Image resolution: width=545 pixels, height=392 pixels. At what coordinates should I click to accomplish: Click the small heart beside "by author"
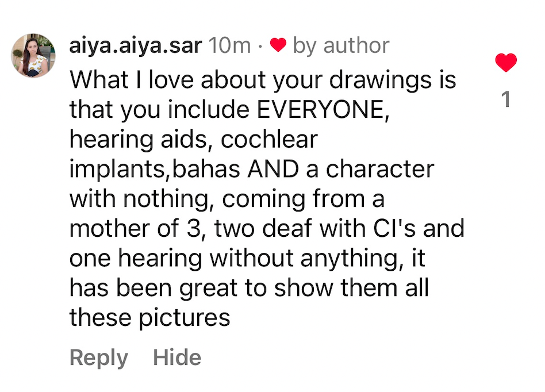[278, 45]
